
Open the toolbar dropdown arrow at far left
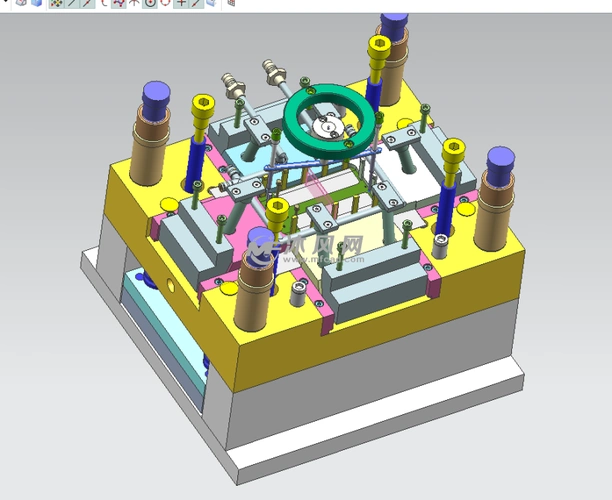click(6, 3)
